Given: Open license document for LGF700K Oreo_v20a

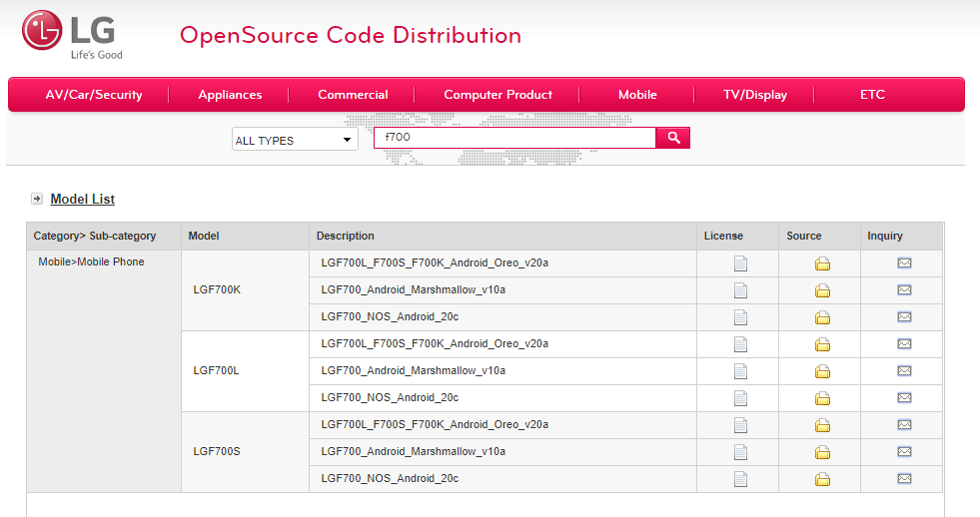Looking at the screenshot, I should [740, 263].
